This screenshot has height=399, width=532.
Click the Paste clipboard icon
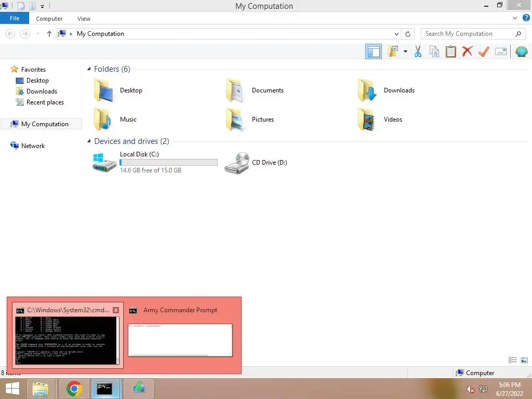tap(450, 51)
